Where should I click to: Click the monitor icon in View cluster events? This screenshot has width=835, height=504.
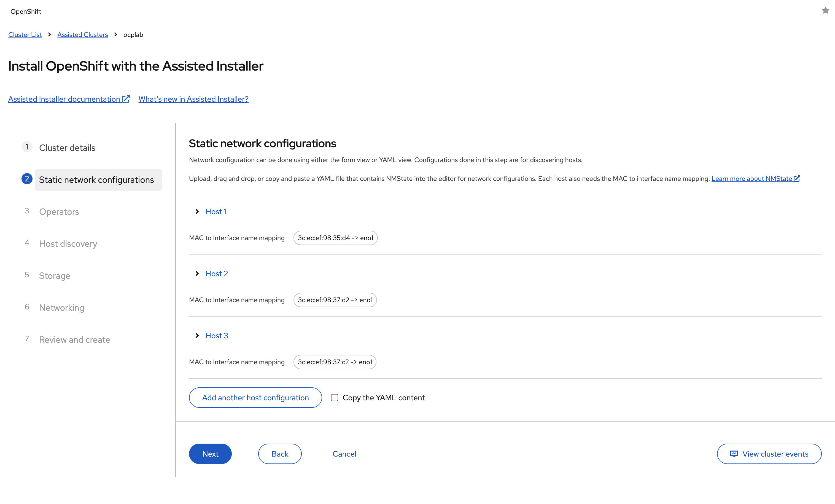(x=734, y=454)
